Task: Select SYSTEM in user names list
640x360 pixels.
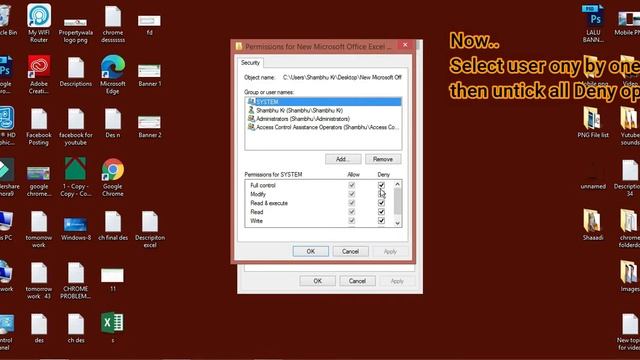Action: coord(324,102)
